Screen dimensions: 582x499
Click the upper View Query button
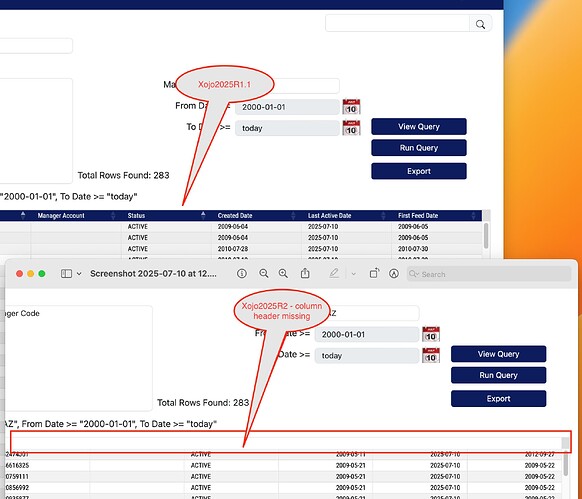(x=419, y=127)
